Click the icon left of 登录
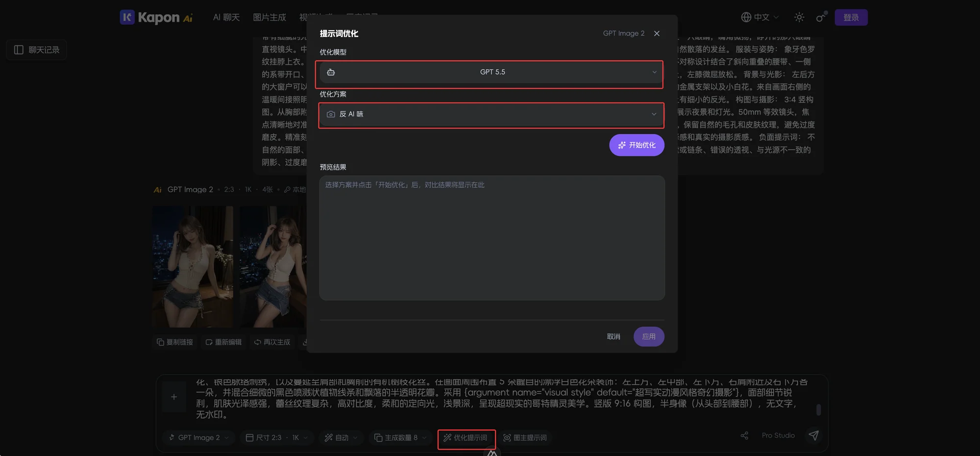Screen dimensions: 980x456 click(x=821, y=17)
